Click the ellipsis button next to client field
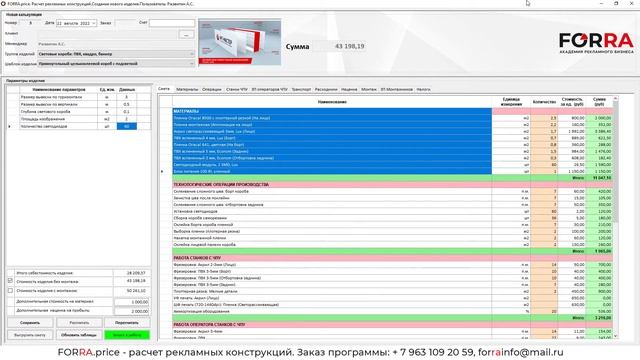Screen dimensions: 640x360 tap(187, 35)
